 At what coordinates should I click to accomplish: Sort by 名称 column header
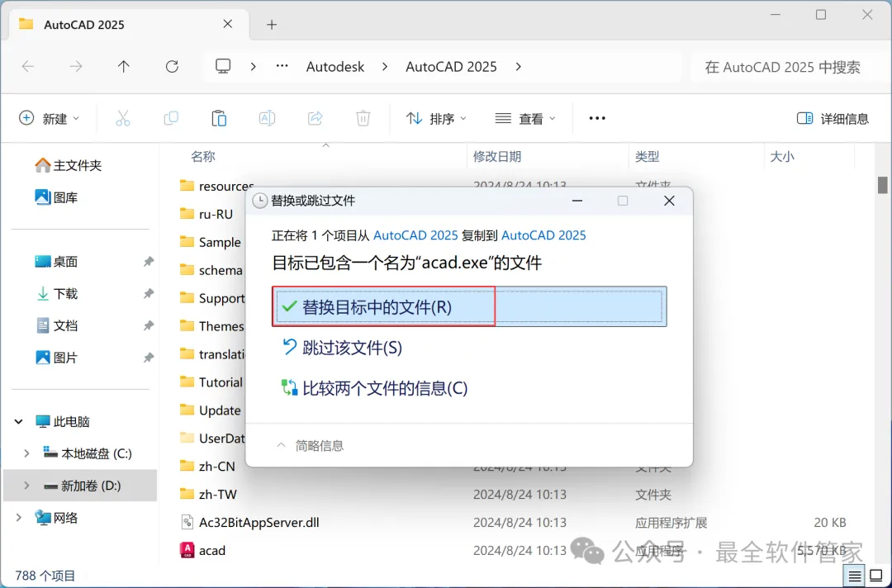point(203,156)
